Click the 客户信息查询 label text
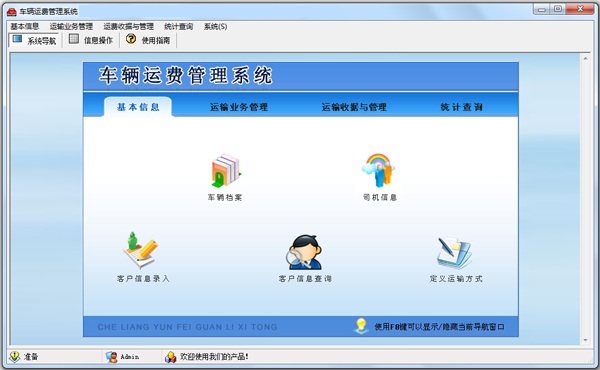This screenshot has height=370, width=600. 305,279
